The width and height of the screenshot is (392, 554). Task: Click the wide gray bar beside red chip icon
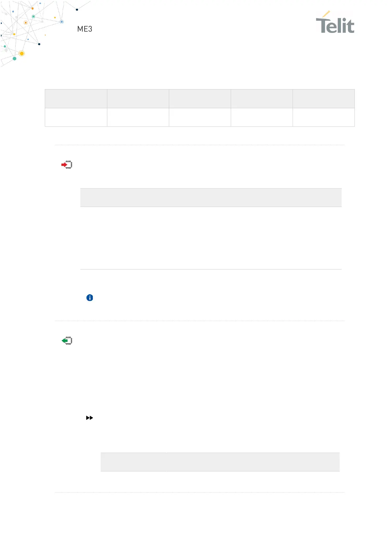(x=211, y=197)
